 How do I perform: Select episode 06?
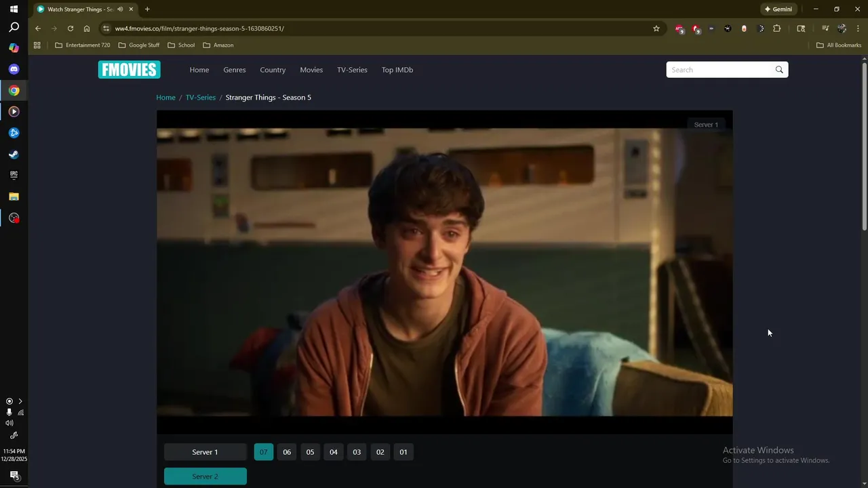(x=287, y=452)
